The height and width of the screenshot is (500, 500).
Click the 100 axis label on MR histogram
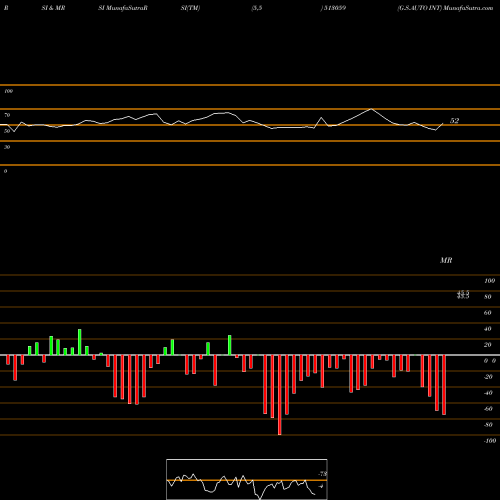[489, 281]
